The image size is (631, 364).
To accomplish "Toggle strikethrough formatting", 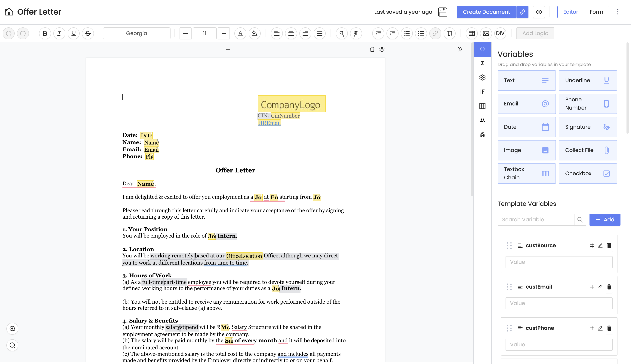I will coord(88,33).
